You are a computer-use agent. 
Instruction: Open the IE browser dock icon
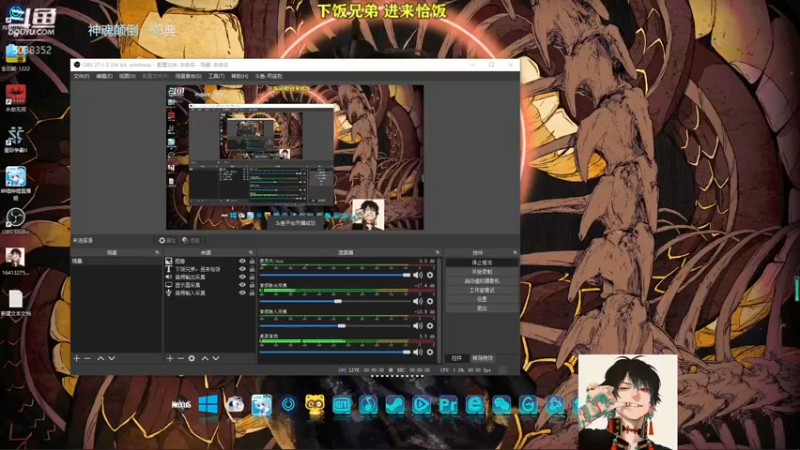click(x=474, y=405)
